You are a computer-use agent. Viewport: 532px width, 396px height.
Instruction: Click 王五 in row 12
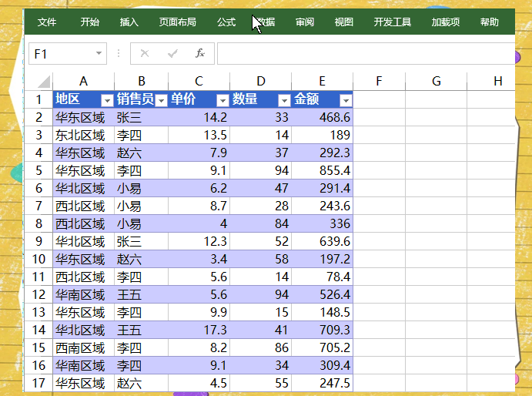tap(141, 295)
